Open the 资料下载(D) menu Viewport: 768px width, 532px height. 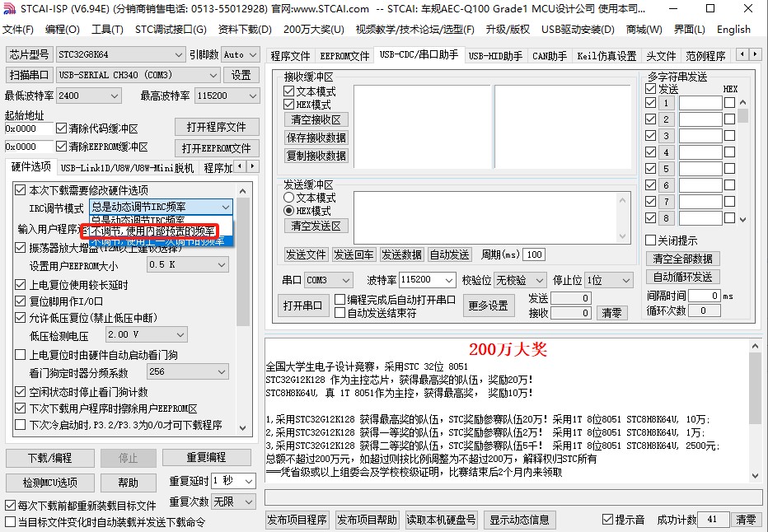245,30
